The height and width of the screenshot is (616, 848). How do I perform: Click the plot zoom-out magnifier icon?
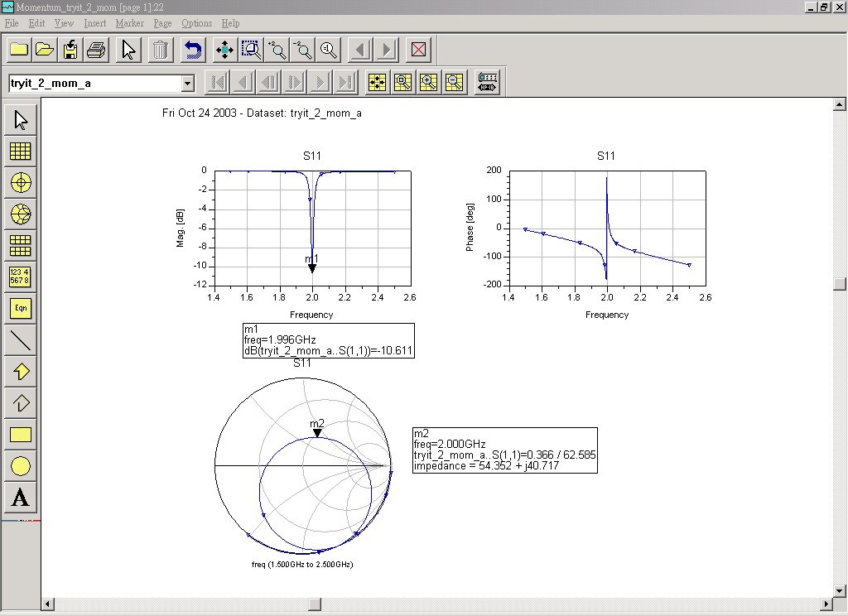[x=455, y=82]
